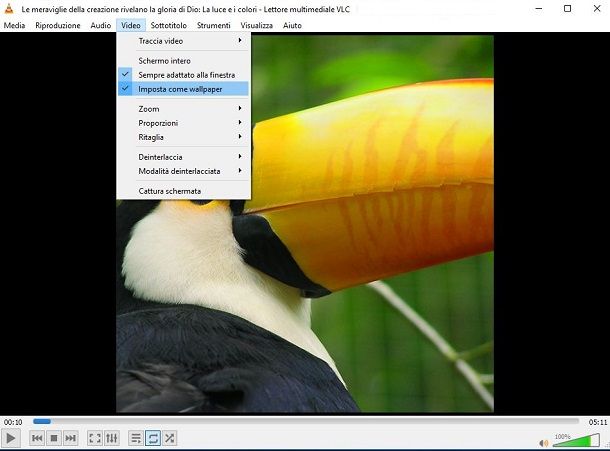
Task: Open the Sottotitolo menu
Action: tap(168, 25)
